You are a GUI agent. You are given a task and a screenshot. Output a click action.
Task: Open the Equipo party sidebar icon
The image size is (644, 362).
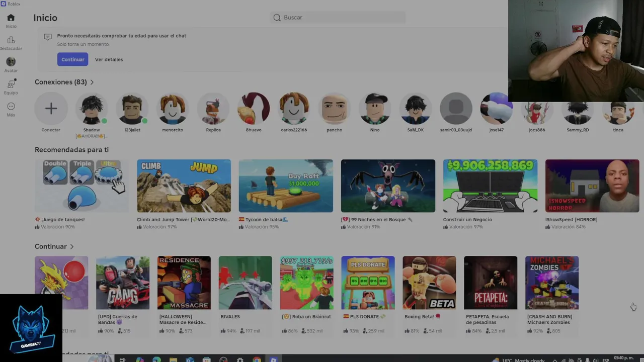point(11,84)
